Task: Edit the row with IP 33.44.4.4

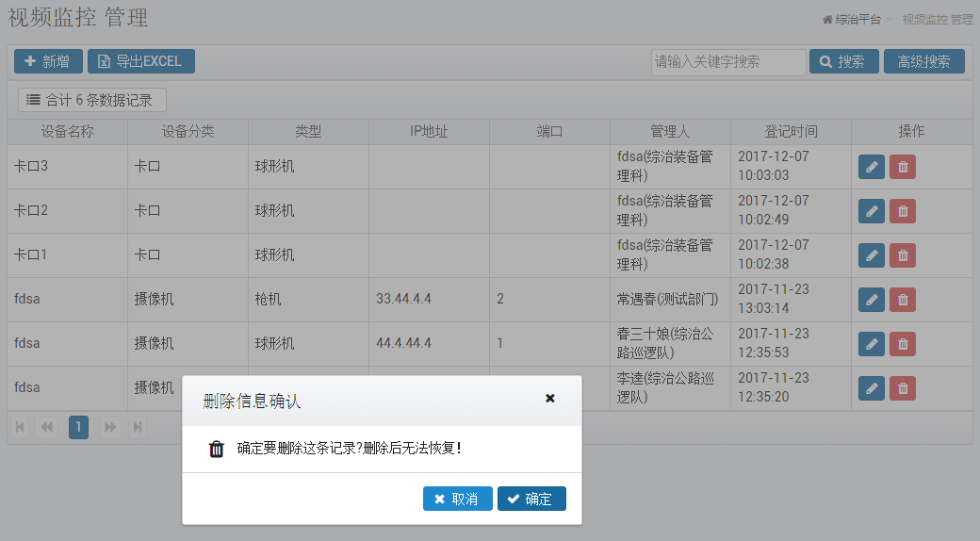Action: (872, 301)
